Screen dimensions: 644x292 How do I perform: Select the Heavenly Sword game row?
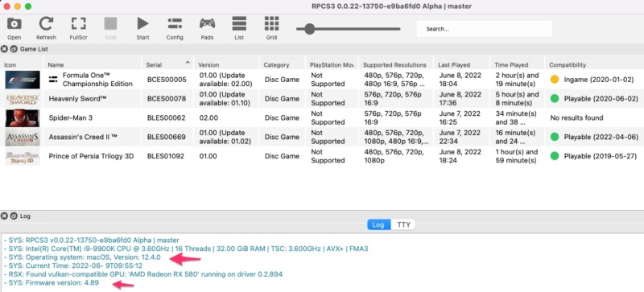[x=322, y=99]
